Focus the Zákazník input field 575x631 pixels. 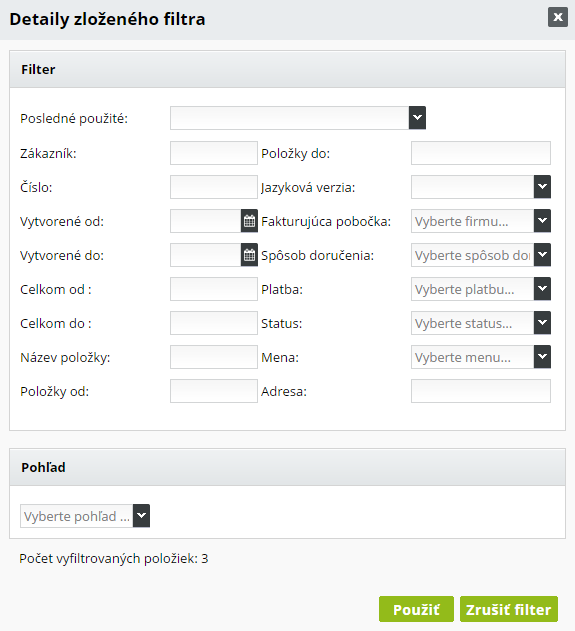pyautogui.click(x=214, y=153)
